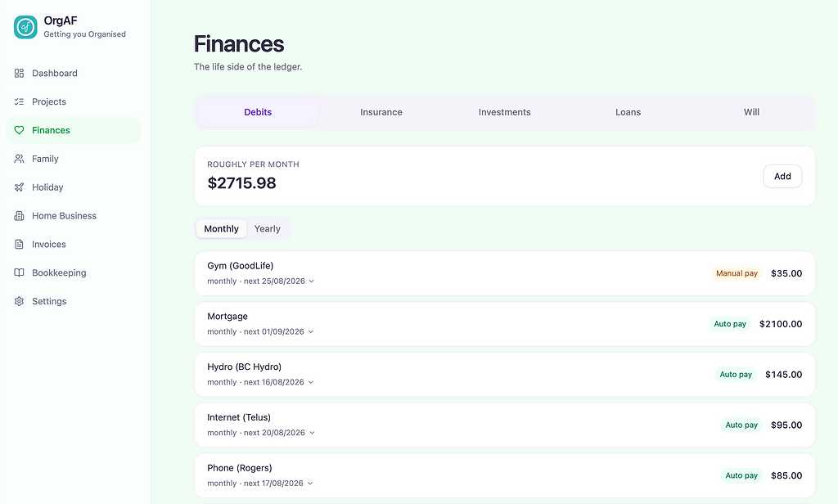This screenshot has height=504, width=838.
Task: Click the Finances page heading
Action: pyautogui.click(x=239, y=44)
